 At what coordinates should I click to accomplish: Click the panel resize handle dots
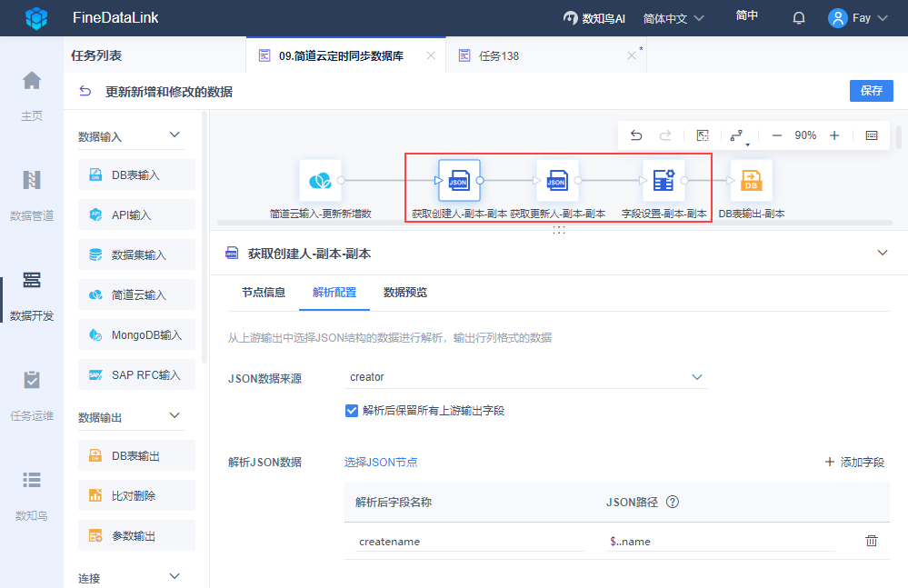pos(559,229)
